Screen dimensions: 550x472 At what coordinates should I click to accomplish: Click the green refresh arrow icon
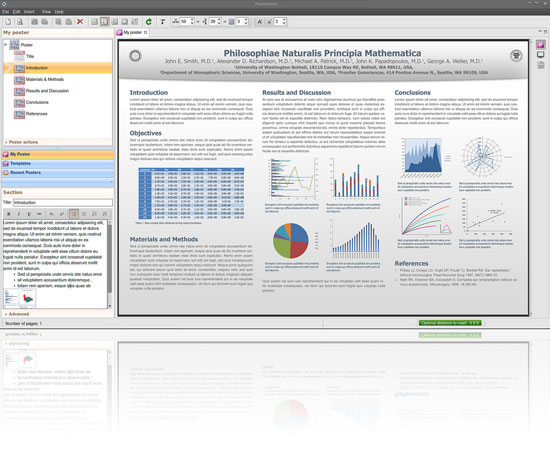(x=149, y=22)
